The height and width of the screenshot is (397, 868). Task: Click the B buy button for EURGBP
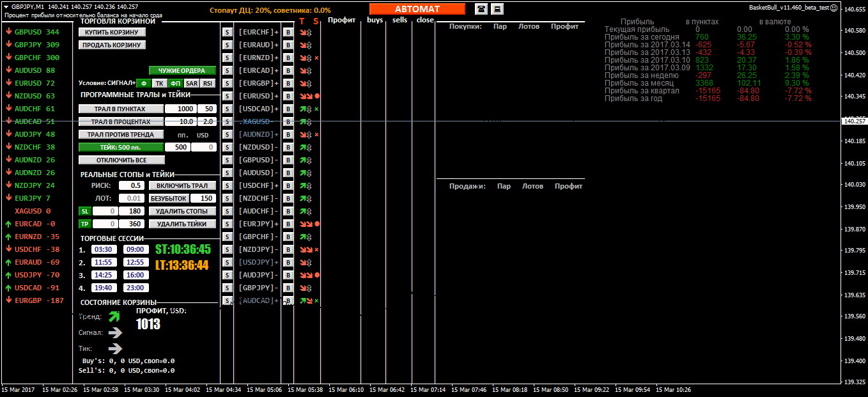coord(288,83)
